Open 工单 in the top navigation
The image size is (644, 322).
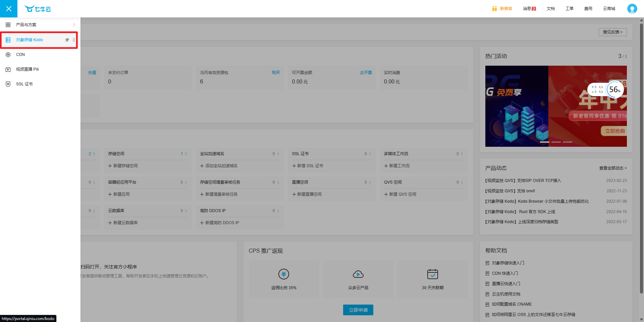570,9
